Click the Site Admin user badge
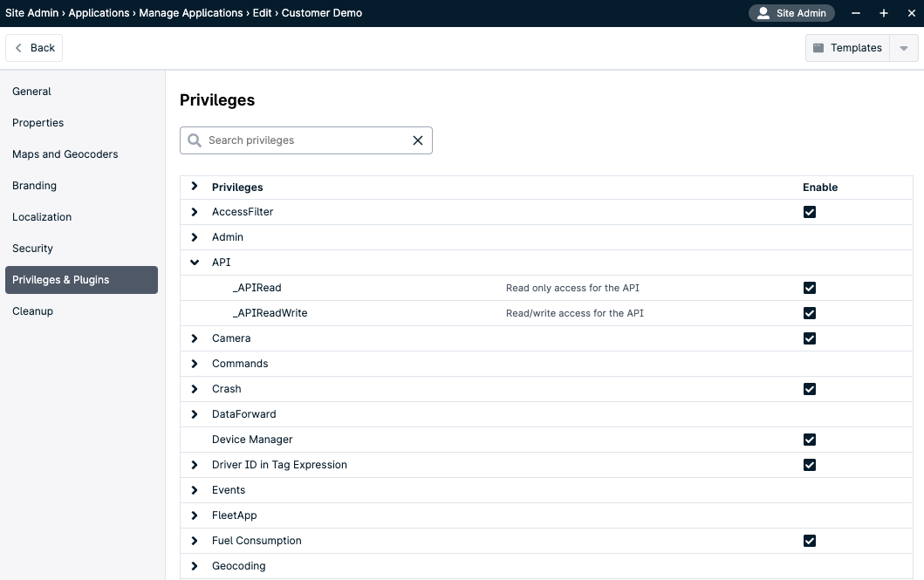The width and height of the screenshot is (924, 580). [x=792, y=13]
